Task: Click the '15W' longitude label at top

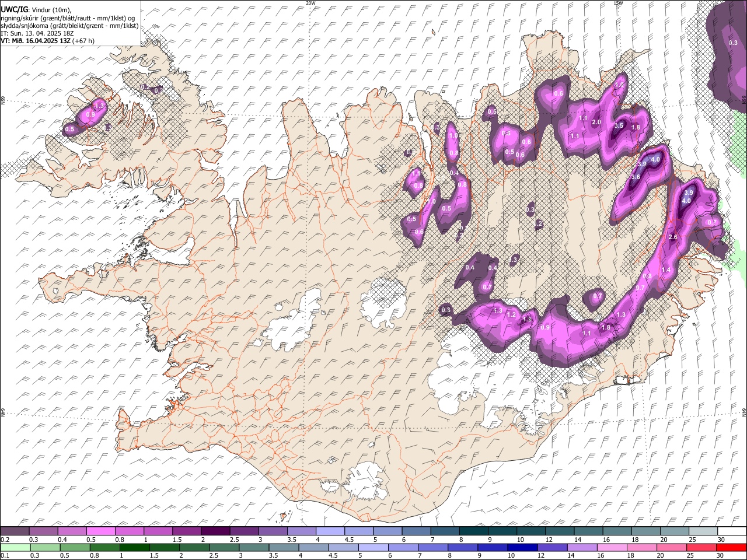Action: click(x=618, y=3)
